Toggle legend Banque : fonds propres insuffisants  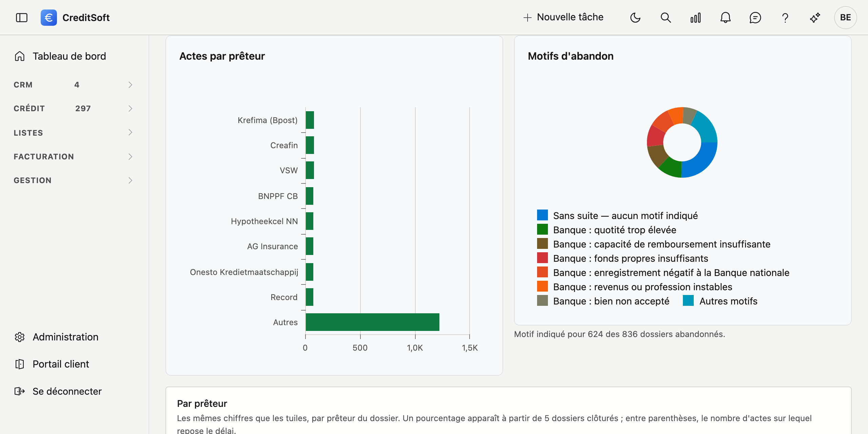(x=623, y=258)
